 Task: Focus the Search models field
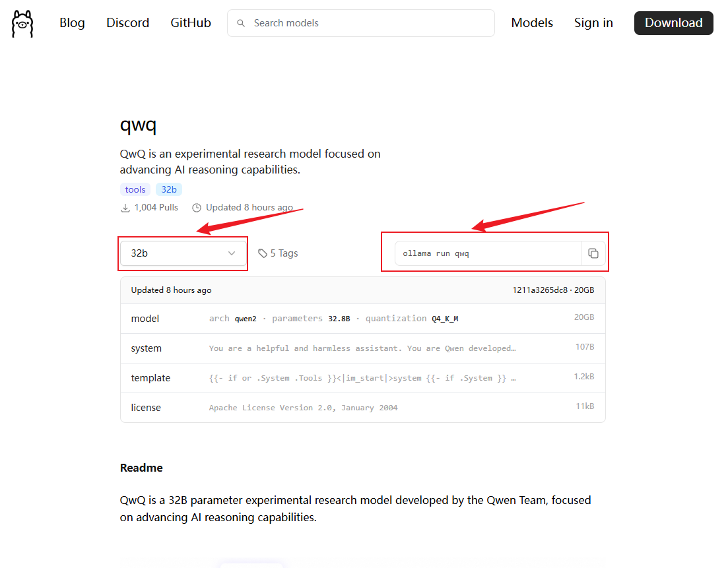[x=370, y=23]
